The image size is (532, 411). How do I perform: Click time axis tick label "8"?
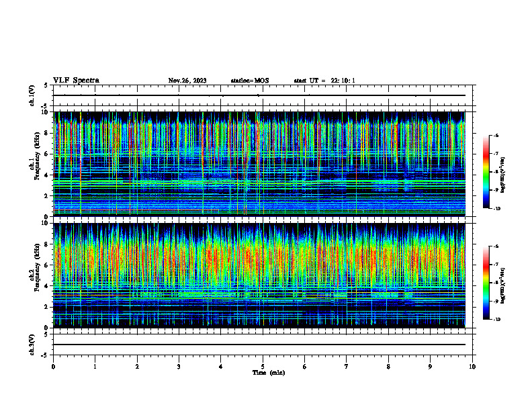coord(388,367)
